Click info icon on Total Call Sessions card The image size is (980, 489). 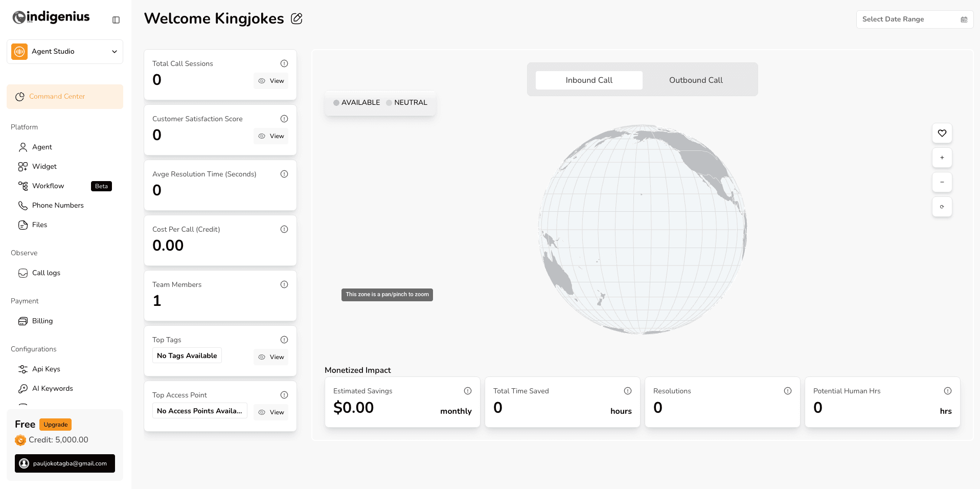(x=284, y=63)
